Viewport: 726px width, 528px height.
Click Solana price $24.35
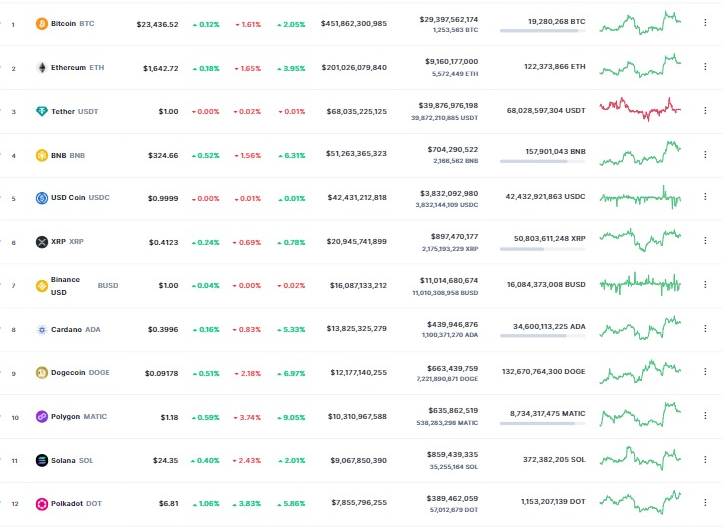point(165,461)
